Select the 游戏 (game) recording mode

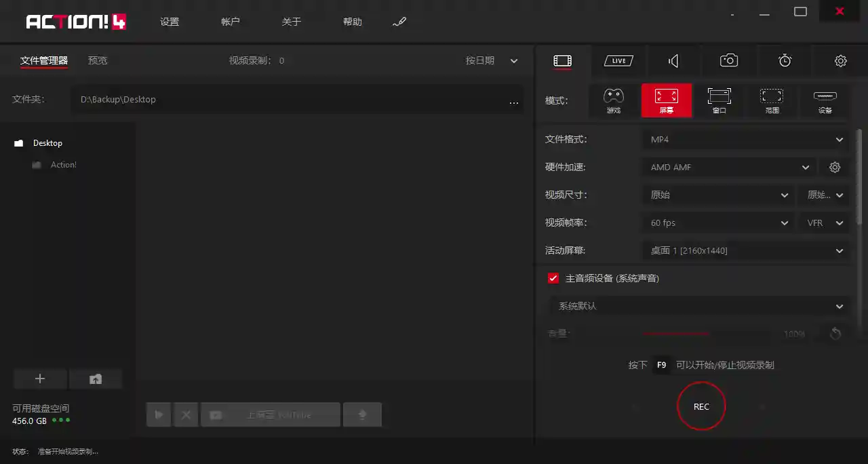[613, 100]
